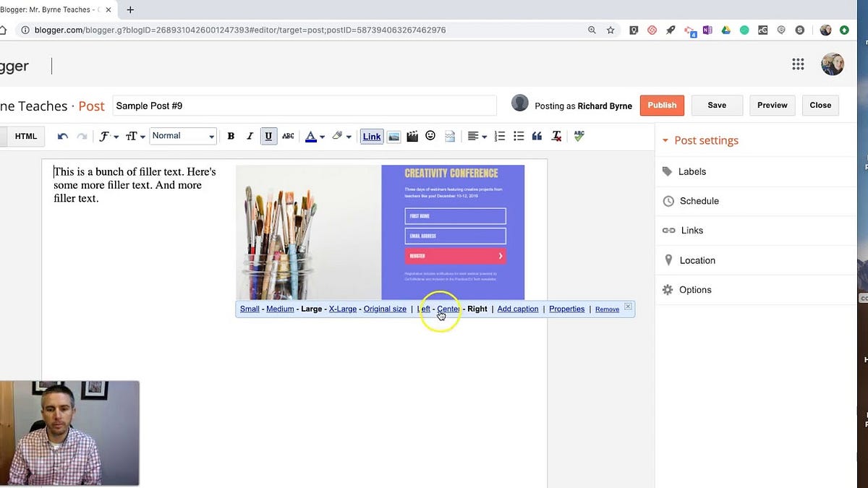This screenshot has height=488, width=868.
Task: Insert a jump break into the post
Action: pyautogui.click(x=448, y=136)
